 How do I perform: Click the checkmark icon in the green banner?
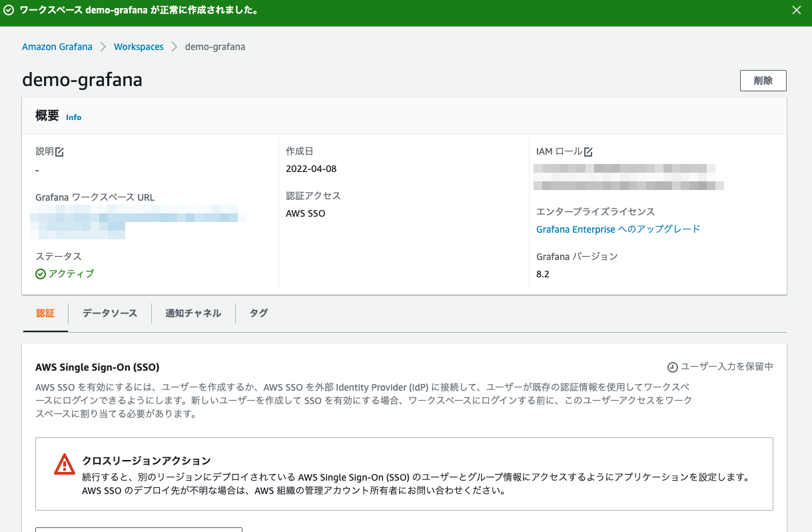(x=8, y=10)
